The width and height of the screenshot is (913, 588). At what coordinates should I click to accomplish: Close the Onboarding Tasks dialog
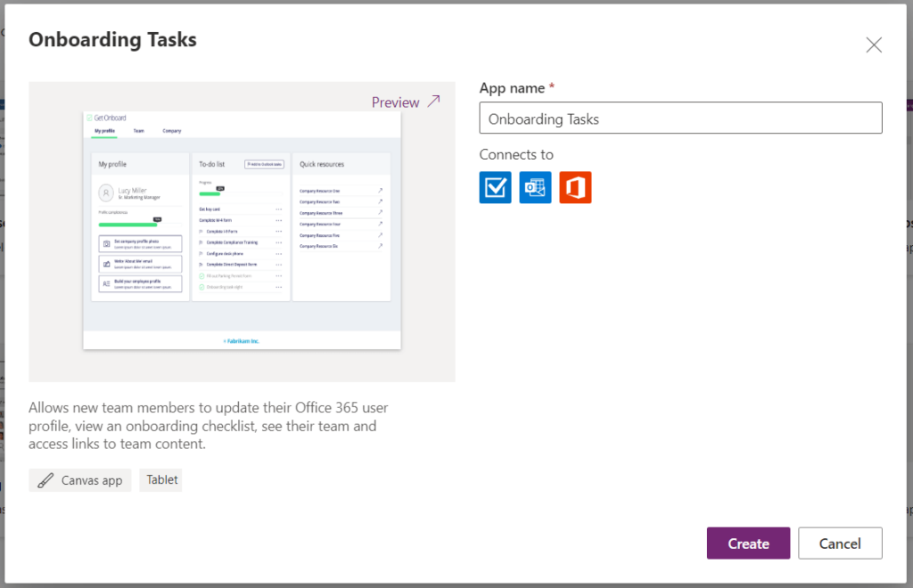point(874,45)
